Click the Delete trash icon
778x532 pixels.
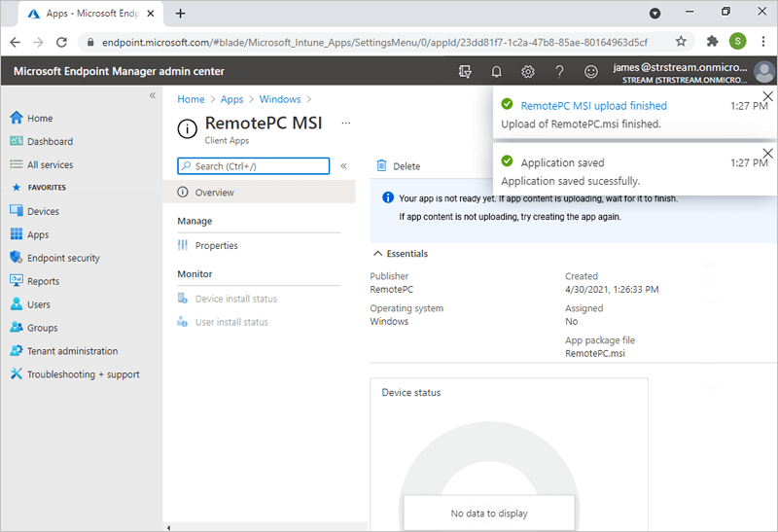tap(382, 166)
